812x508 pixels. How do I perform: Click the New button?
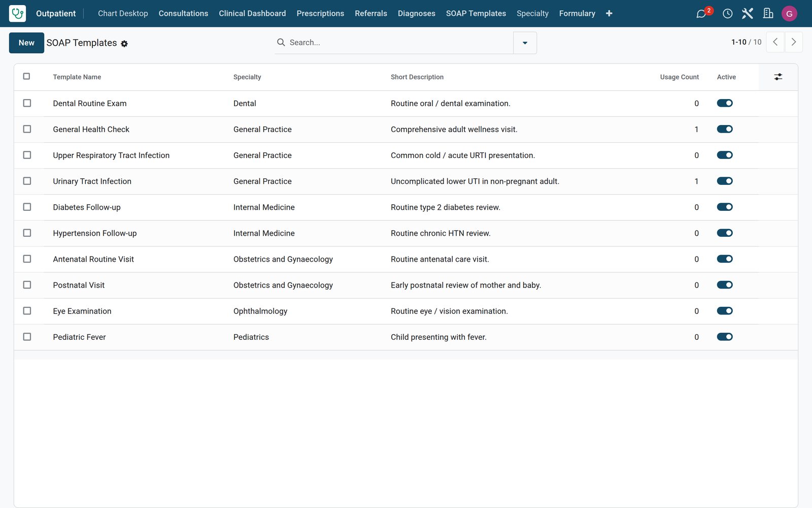point(26,43)
